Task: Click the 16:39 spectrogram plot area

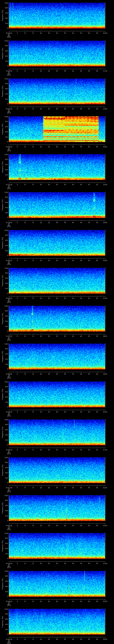Action: tap(57, 394)
